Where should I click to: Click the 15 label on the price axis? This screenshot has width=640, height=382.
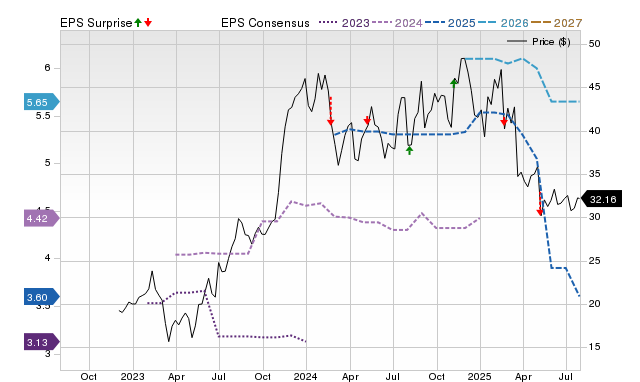pos(595,347)
